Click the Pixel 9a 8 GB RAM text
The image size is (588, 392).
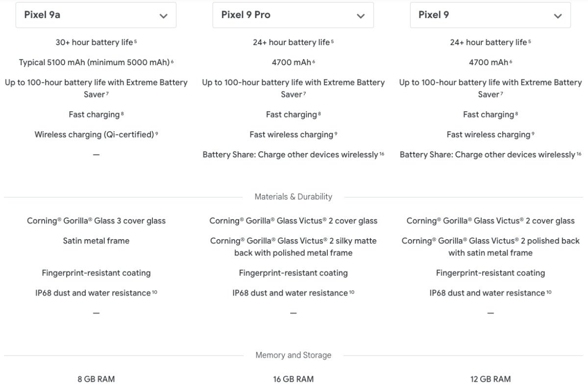click(96, 379)
